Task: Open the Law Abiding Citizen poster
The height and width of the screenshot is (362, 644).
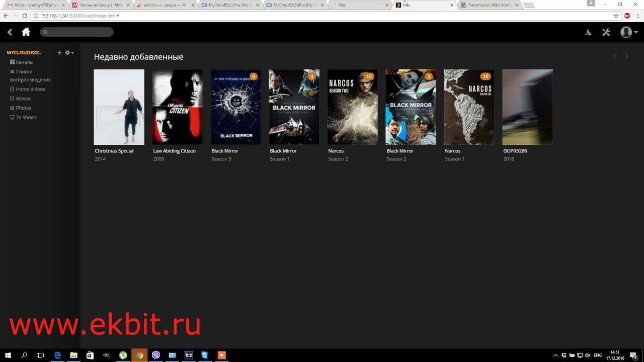Action: [x=177, y=107]
